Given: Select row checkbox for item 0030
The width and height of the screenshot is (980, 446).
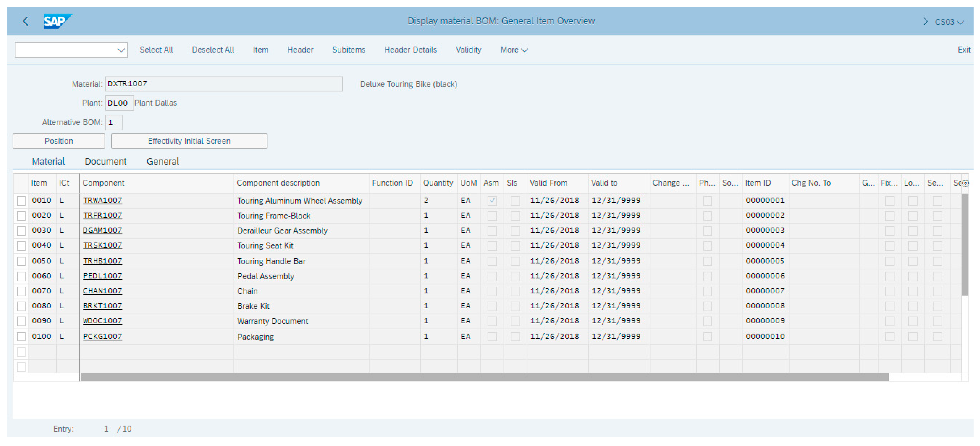Looking at the screenshot, I should [21, 231].
